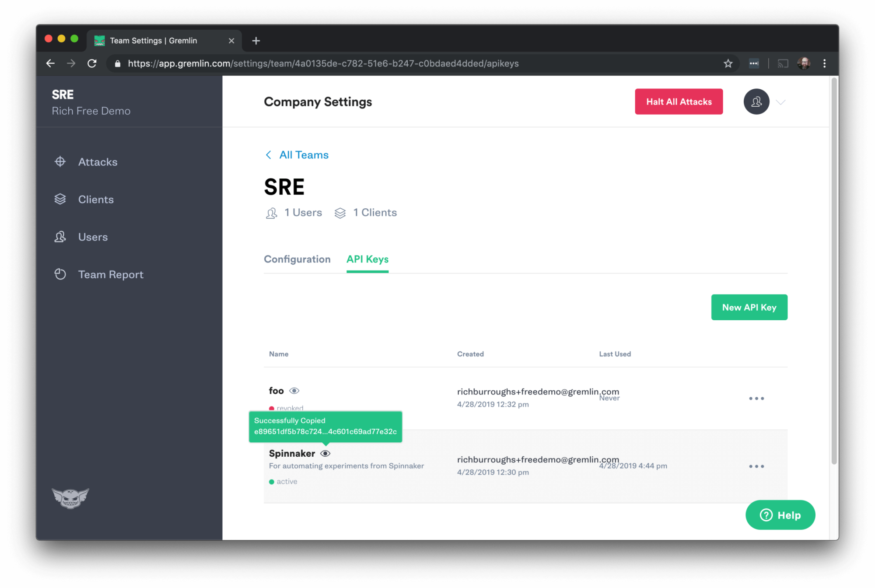Switch to the Configuration tab
This screenshot has height=588, width=875.
coord(297,259)
